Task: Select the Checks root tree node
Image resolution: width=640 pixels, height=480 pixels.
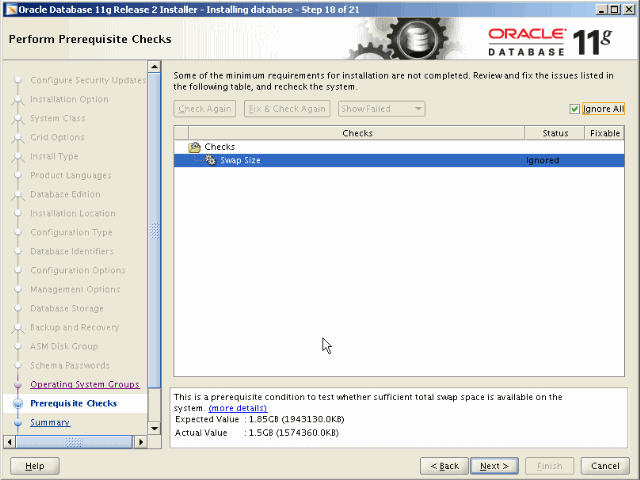Action: pos(220,147)
